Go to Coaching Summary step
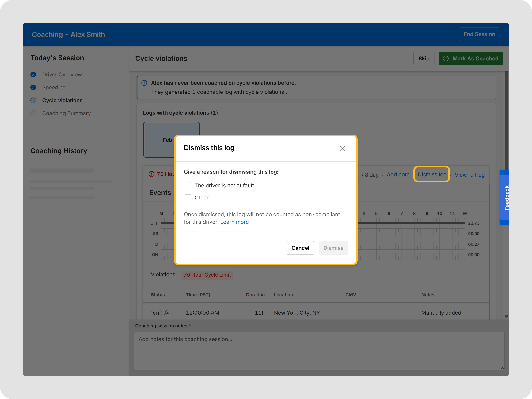 (66, 113)
